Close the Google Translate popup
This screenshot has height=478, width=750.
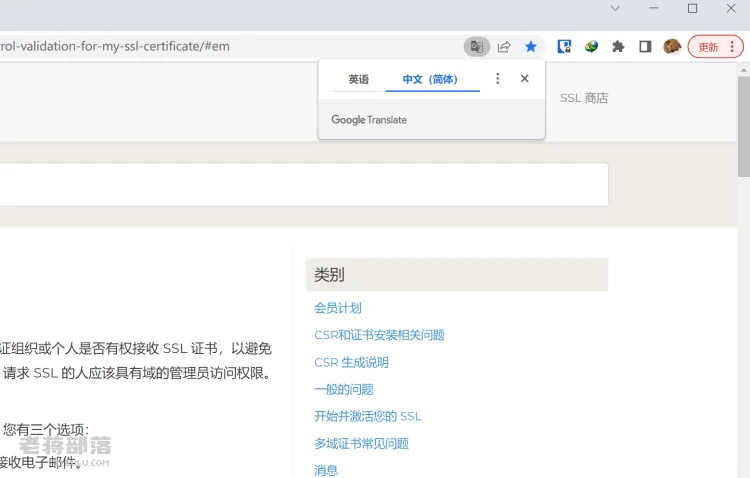[x=524, y=78]
